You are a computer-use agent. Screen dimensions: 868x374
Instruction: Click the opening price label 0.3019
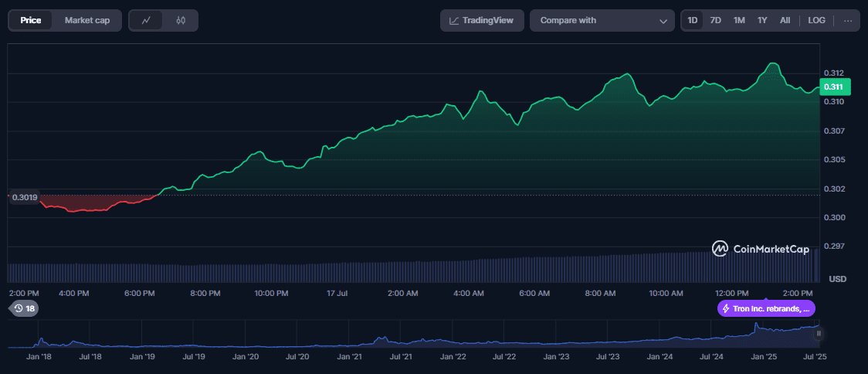(x=25, y=197)
